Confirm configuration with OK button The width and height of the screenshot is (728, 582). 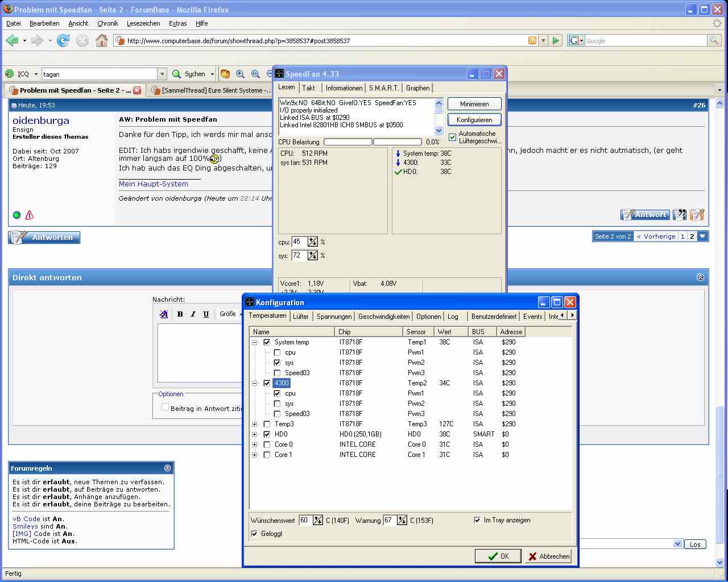click(498, 556)
